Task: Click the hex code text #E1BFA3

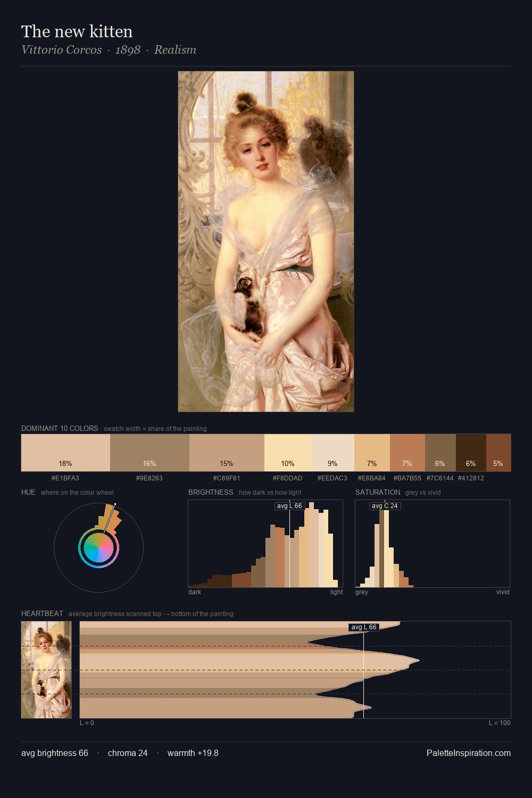Action: tap(65, 478)
